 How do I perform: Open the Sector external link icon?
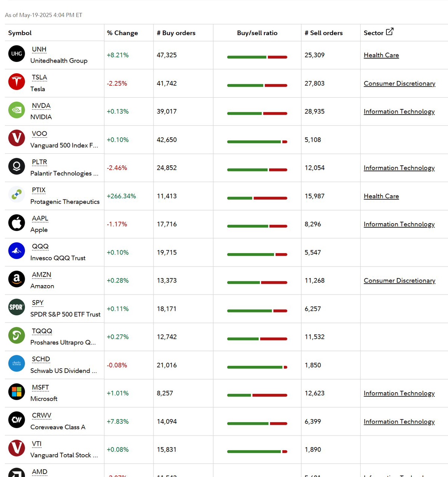[389, 32]
